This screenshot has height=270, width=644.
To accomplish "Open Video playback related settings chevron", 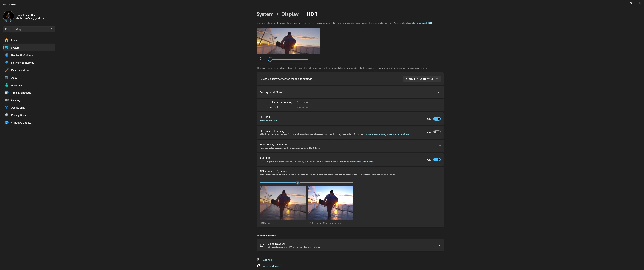I will (439, 245).
